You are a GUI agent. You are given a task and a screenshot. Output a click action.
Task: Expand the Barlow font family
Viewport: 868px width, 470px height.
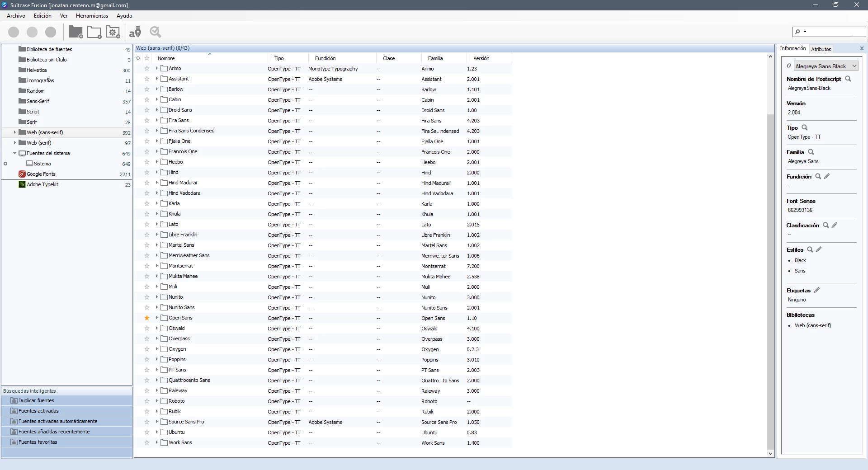(157, 89)
